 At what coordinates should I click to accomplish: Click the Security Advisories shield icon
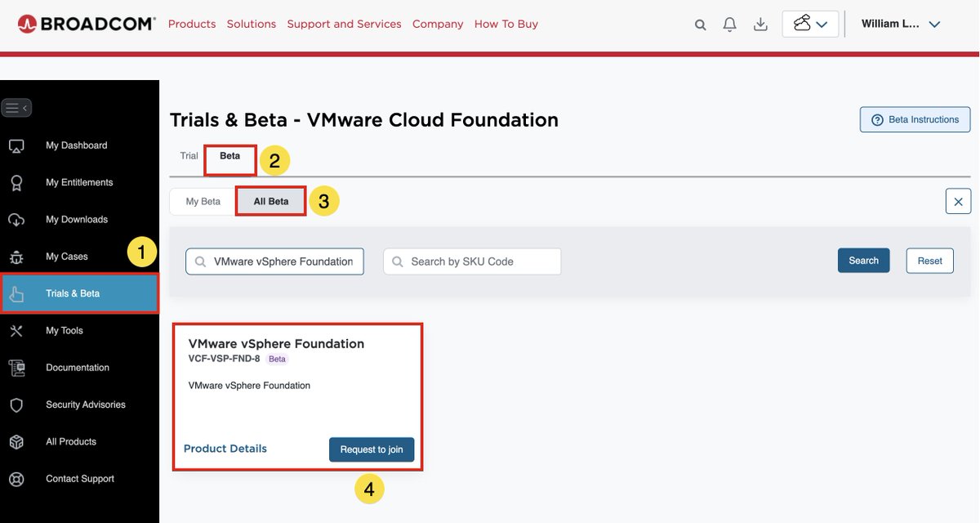pos(16,405)
